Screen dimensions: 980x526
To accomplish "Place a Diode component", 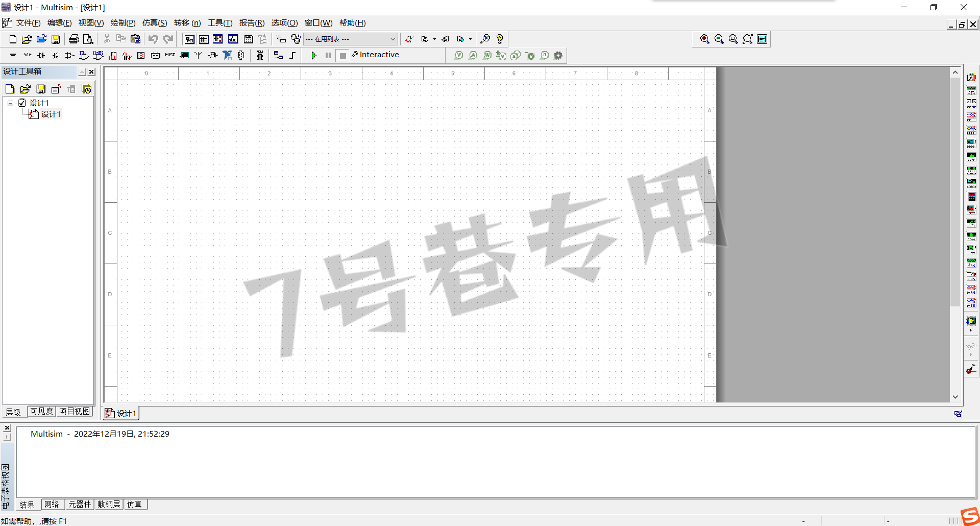I will [x=41, y=55].
